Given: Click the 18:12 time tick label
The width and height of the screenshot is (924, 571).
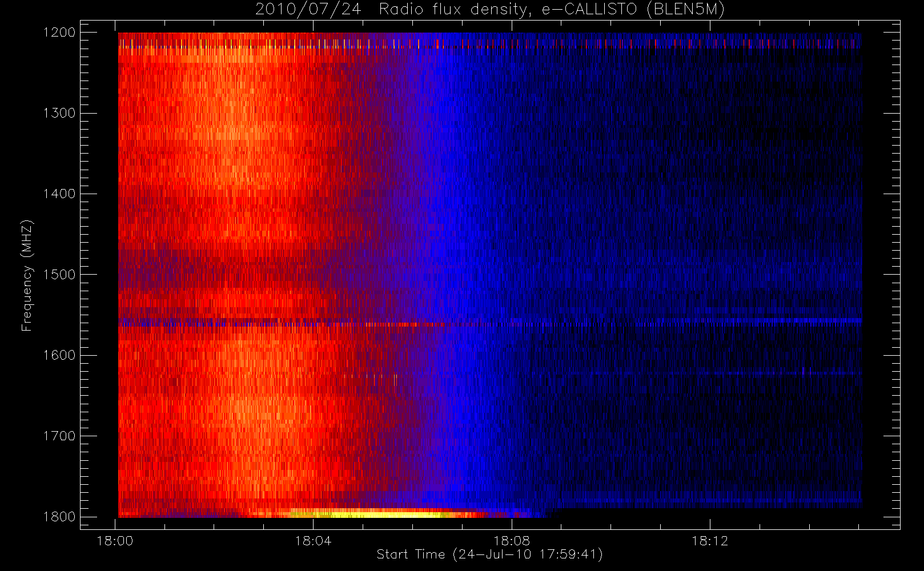Looking at the screenshot, I should [x=710, y=541].
